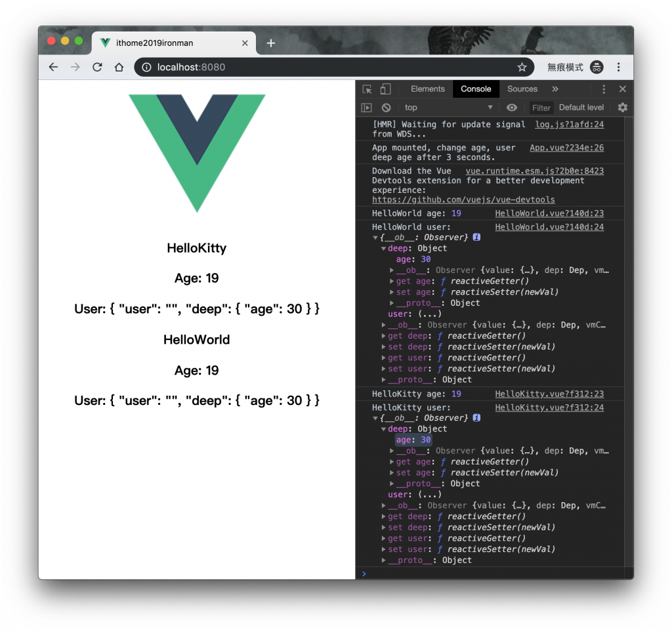The image size is (672, 630).
Task: Open HelloKitty.vue?f312:24 source link
Action: [549, 408]
